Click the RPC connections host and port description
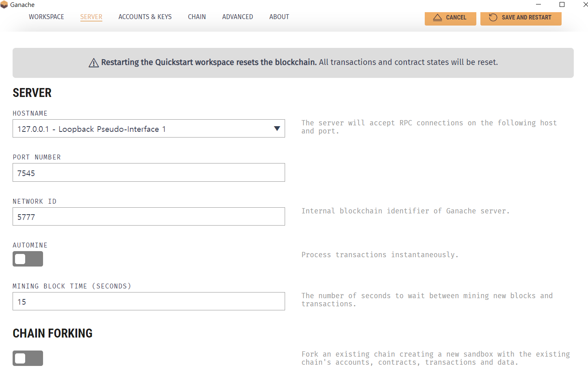 (429, 127)
